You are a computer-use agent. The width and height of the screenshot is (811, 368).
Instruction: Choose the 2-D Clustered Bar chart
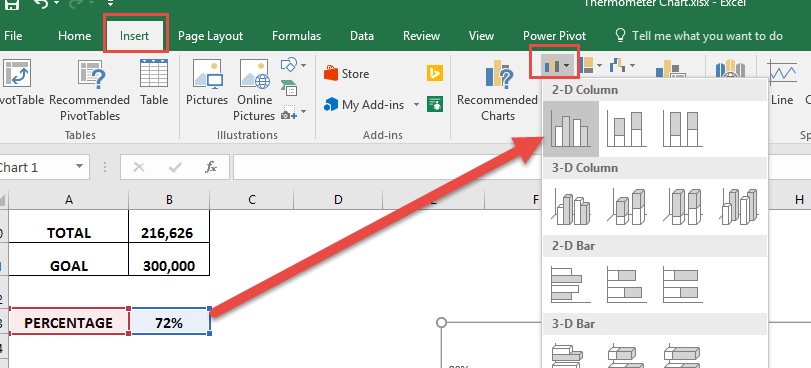tap(570, 284)
